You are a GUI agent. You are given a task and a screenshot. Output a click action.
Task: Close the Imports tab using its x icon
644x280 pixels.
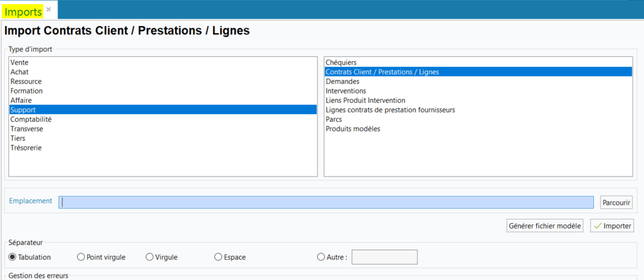(49, 9)
